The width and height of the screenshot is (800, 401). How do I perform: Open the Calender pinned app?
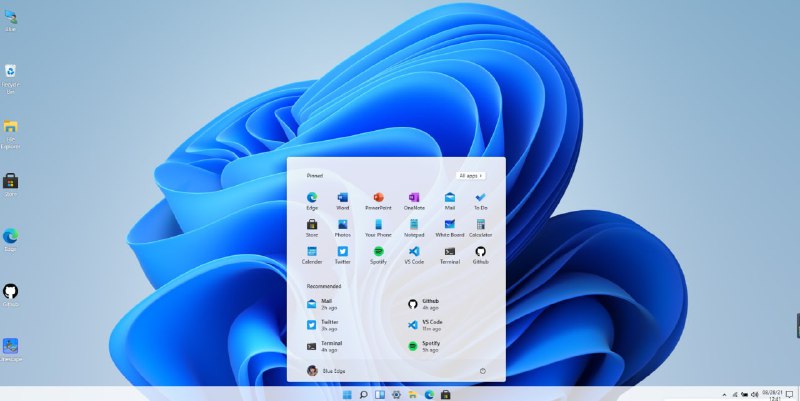(x=312, y=255)
